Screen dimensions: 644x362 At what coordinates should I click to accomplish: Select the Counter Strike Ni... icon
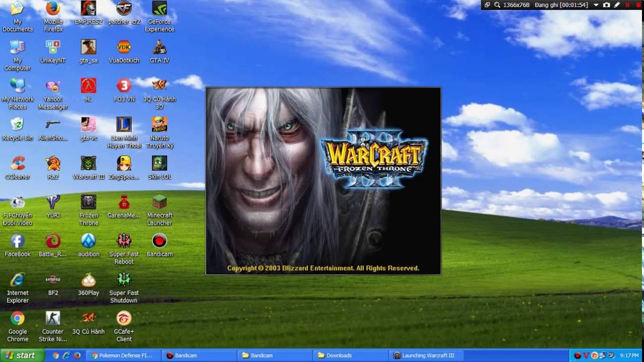(53, 326)
